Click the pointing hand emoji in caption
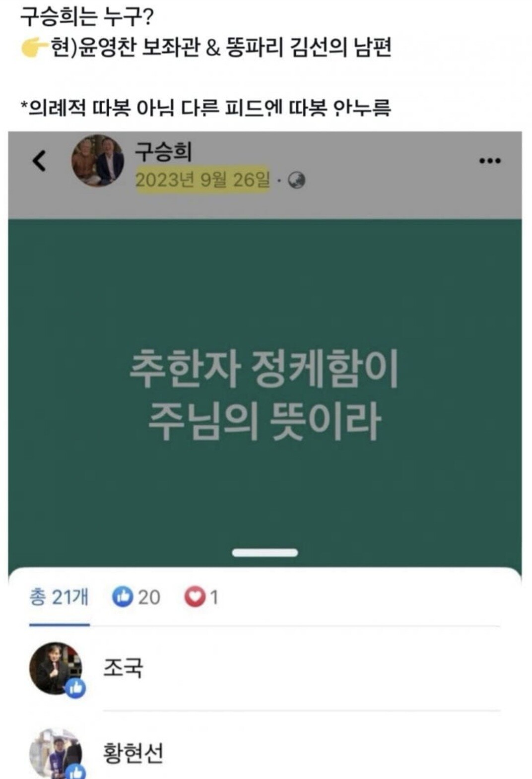 click(34, 48)
